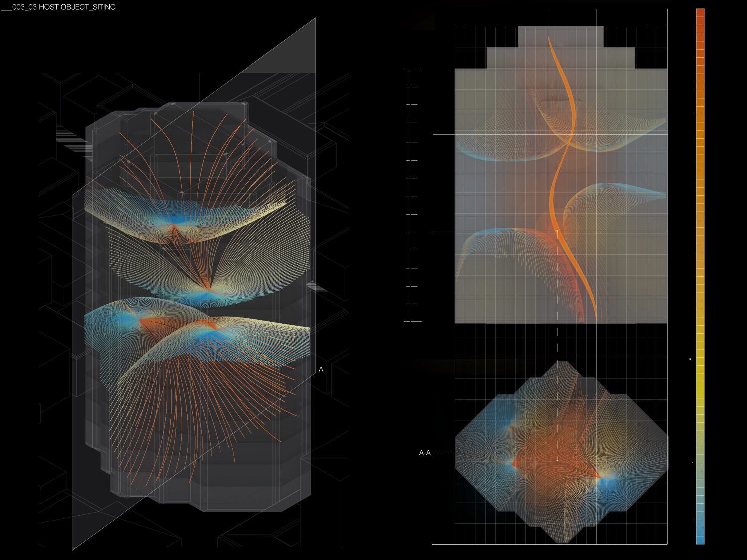This screenshot has height=560, width=747.
Task: Click the 'A-A' section line label
Action: (x=424, y=453)
